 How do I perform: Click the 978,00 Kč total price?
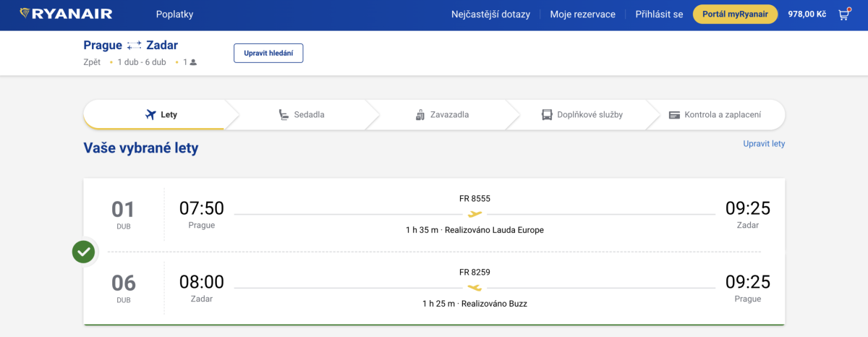[x=807, y=14]
